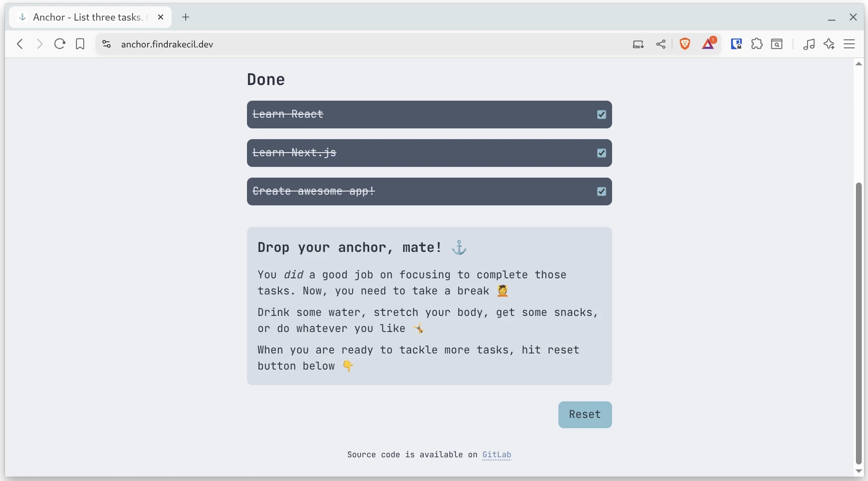Open the browser hamburger menu
The width and height of the screenshot is (868, 481).
coord(849,44)
